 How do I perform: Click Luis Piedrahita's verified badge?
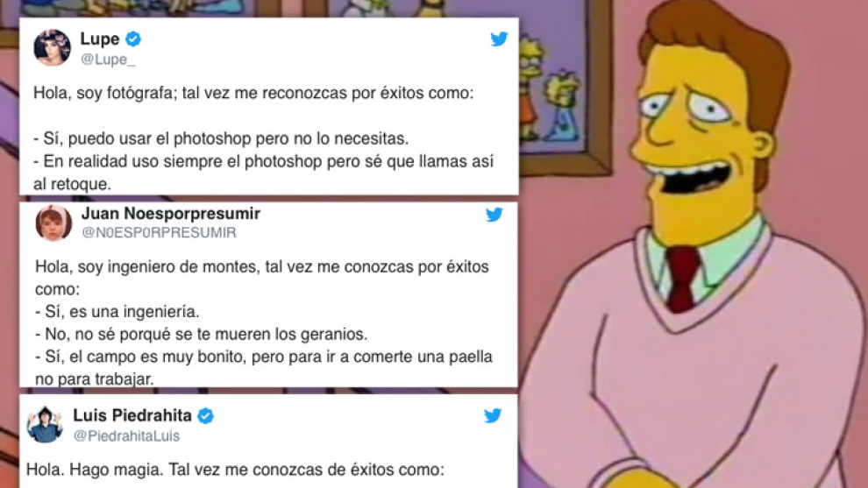(x=206, y=415)
